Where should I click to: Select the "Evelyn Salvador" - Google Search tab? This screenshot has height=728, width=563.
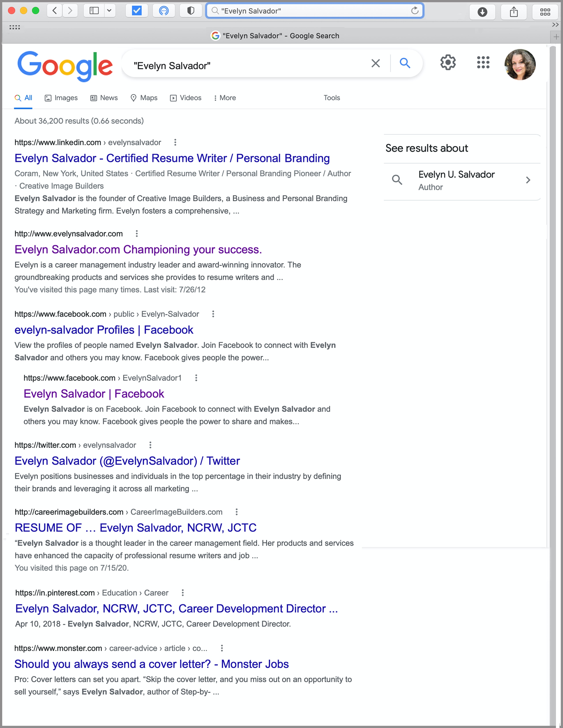276,36
